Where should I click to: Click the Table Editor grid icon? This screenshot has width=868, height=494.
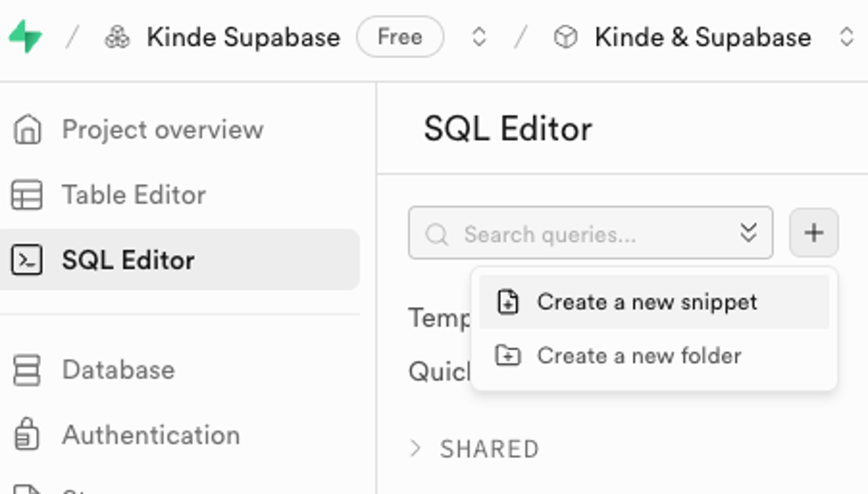pos(27,194)
